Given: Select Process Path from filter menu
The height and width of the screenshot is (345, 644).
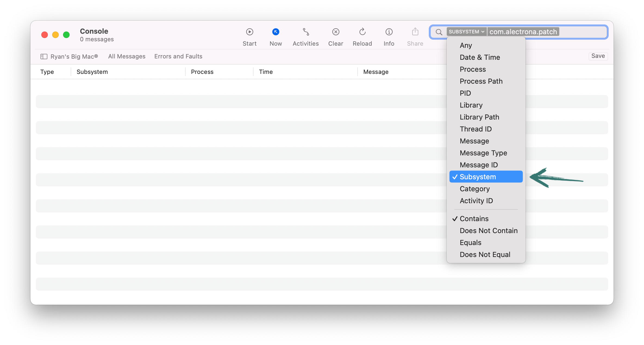Looking at the screenshot, I should pos(481,81).
